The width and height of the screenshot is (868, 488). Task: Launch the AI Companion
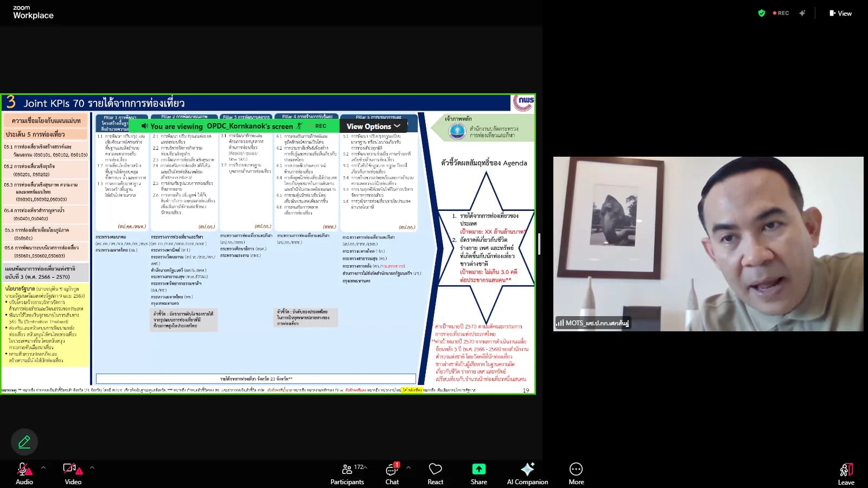(x=527, y=473)
